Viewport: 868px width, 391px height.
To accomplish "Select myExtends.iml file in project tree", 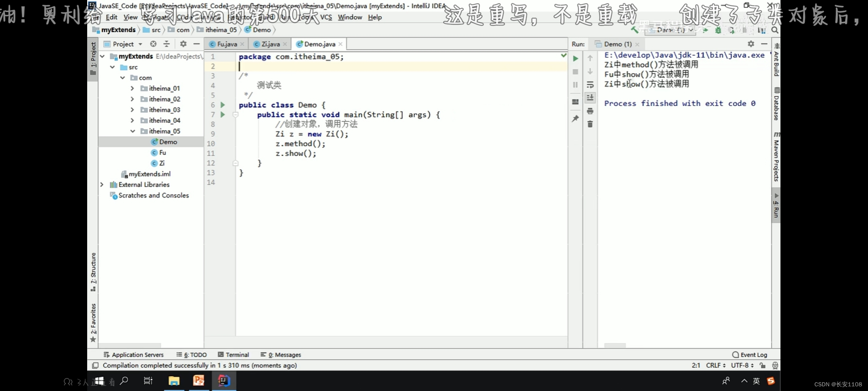I will (146, 174).
